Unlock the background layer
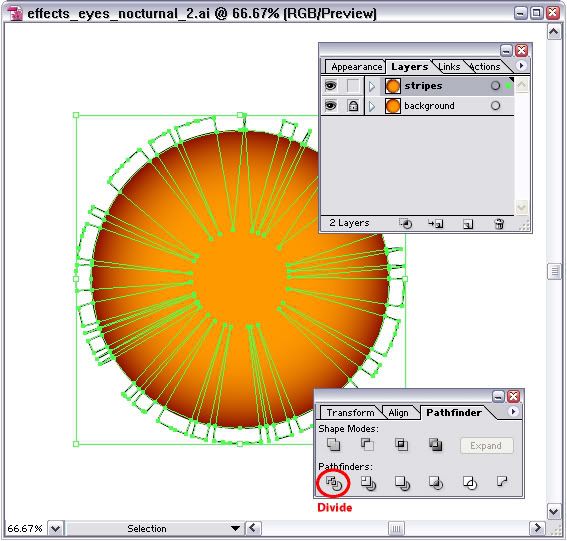This screenshot has height=541, width=567. (x=353, y=106)
